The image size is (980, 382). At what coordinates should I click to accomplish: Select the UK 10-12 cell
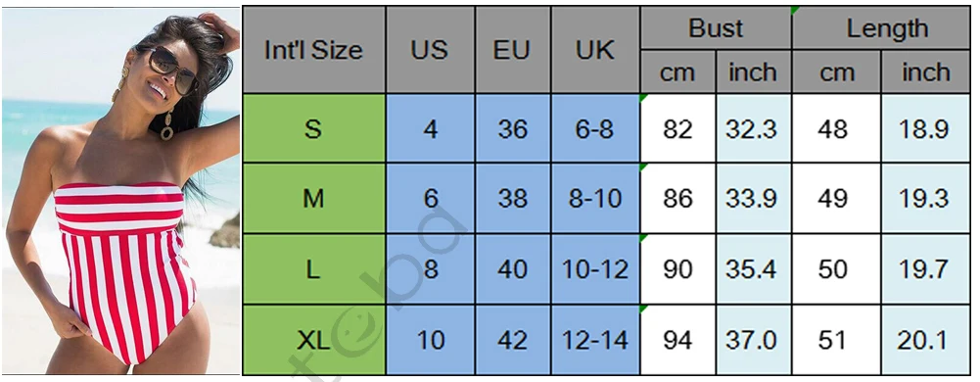pyautogui.click(x=595, y=268)
